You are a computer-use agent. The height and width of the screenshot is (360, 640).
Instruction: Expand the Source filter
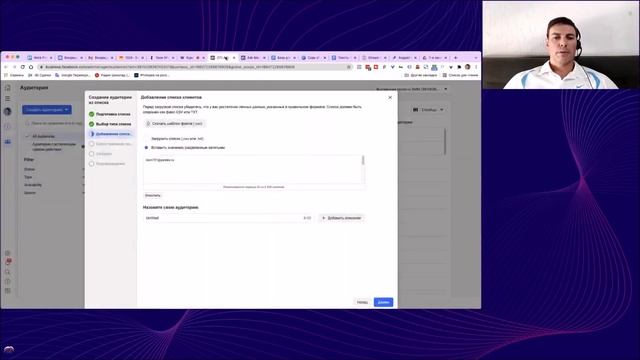click(x=54, y=193)
